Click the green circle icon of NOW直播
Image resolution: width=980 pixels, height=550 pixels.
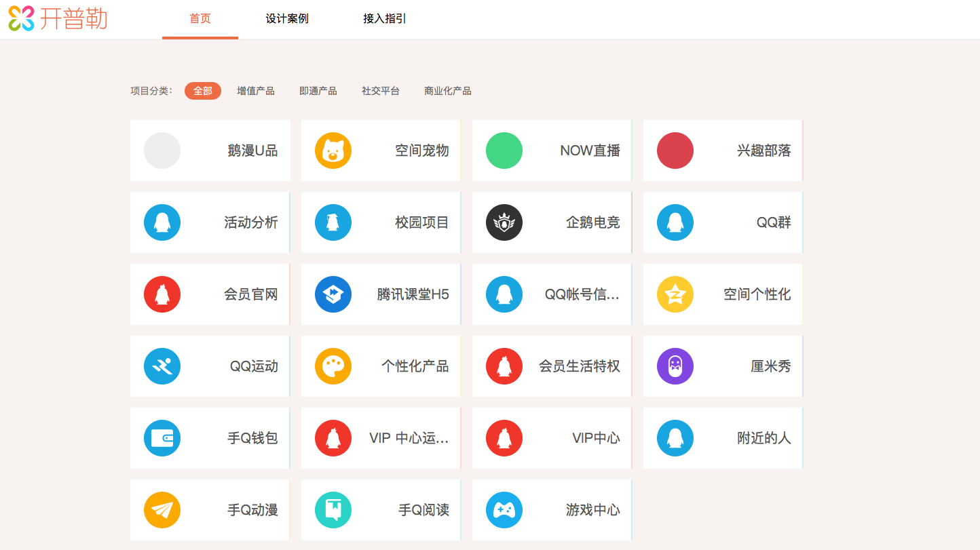504,151
